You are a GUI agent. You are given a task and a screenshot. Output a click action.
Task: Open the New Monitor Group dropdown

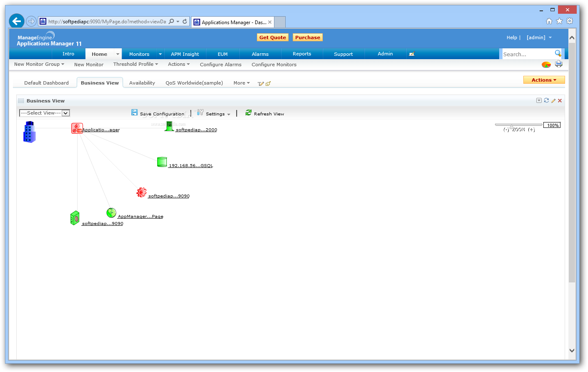click(39, 64)
